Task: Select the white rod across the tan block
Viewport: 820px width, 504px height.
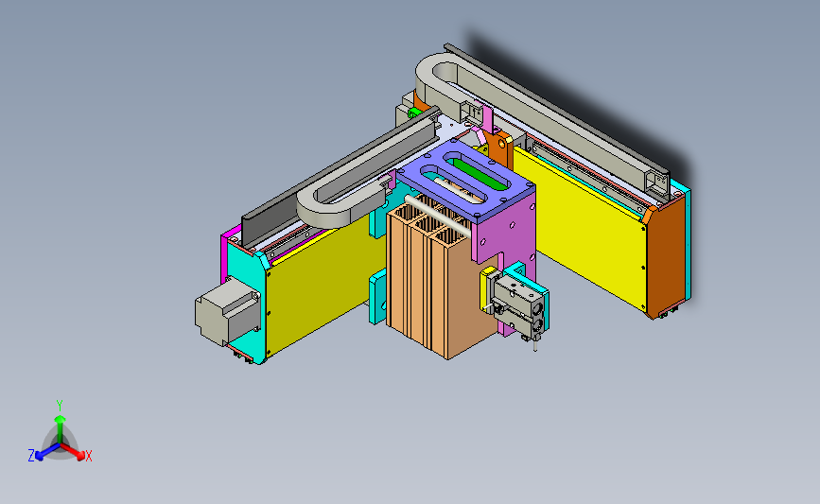Action: (438, 215)
